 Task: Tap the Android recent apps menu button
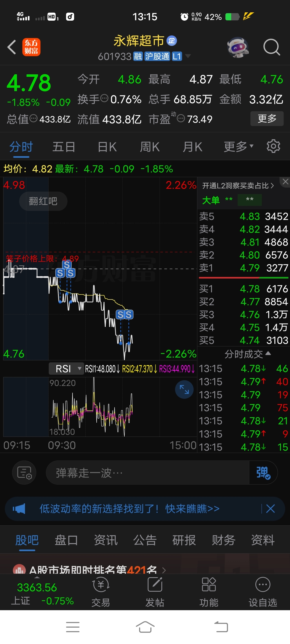click(73, 627)
